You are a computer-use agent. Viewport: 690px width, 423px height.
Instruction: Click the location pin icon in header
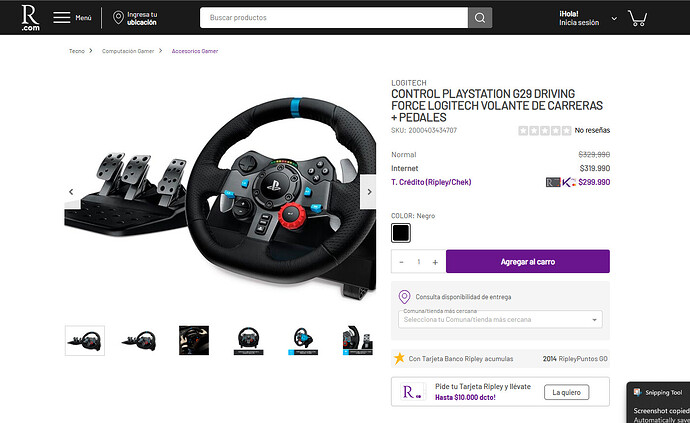118,18
